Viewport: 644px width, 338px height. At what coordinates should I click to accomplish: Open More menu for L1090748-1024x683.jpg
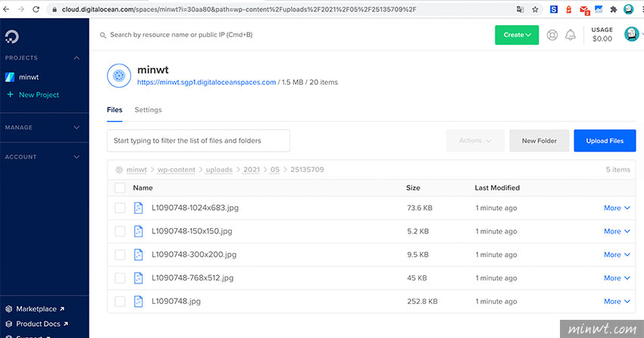(x=617, y=208)
